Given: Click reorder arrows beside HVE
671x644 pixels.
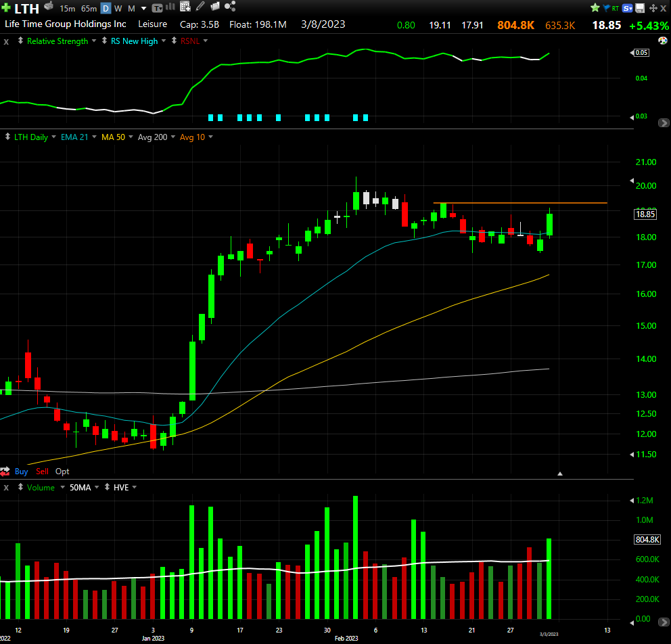Looking at the screenshot, I should [107, 487].
